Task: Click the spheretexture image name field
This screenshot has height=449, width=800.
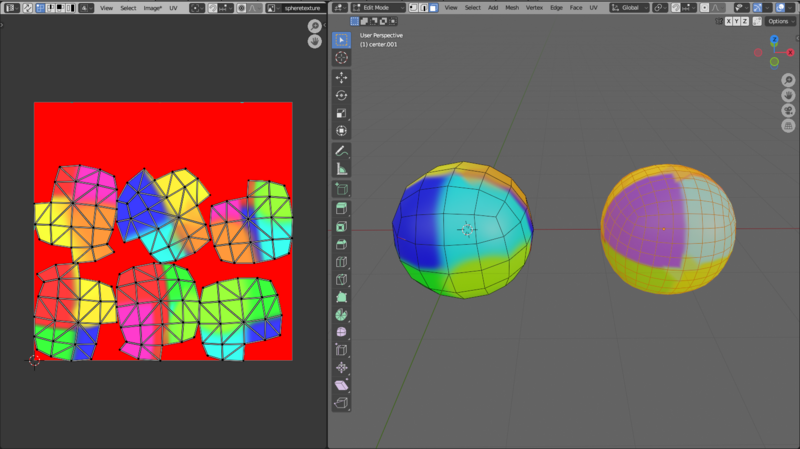Action: coord(300,7)
